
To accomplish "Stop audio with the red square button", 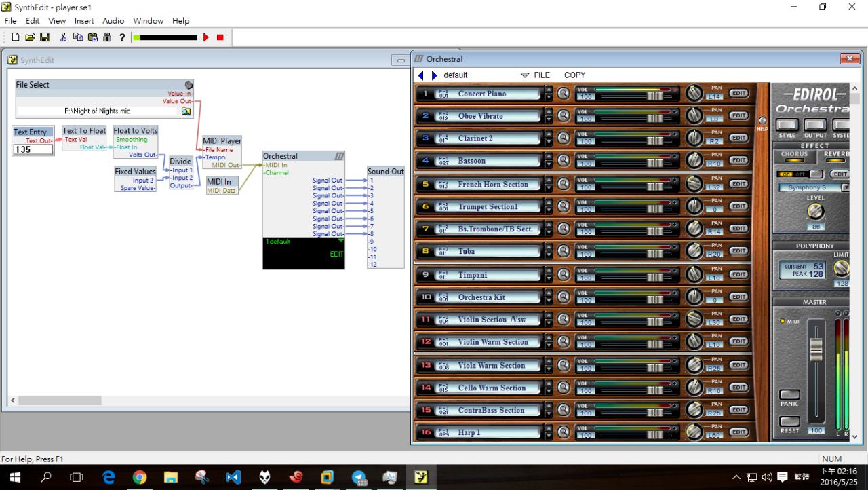I will click(220, 37).
